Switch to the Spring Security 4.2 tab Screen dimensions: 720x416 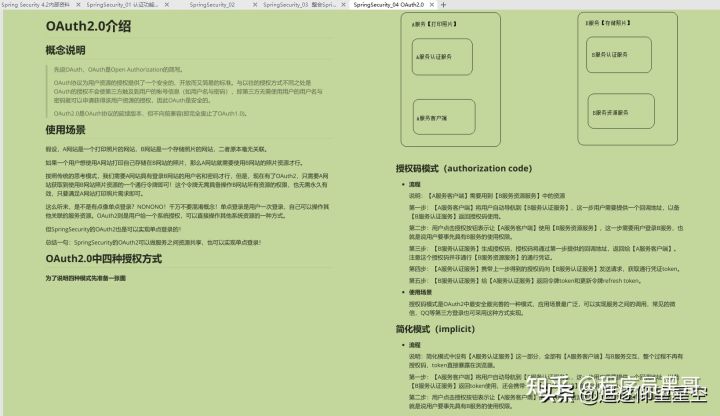[36, 5]
